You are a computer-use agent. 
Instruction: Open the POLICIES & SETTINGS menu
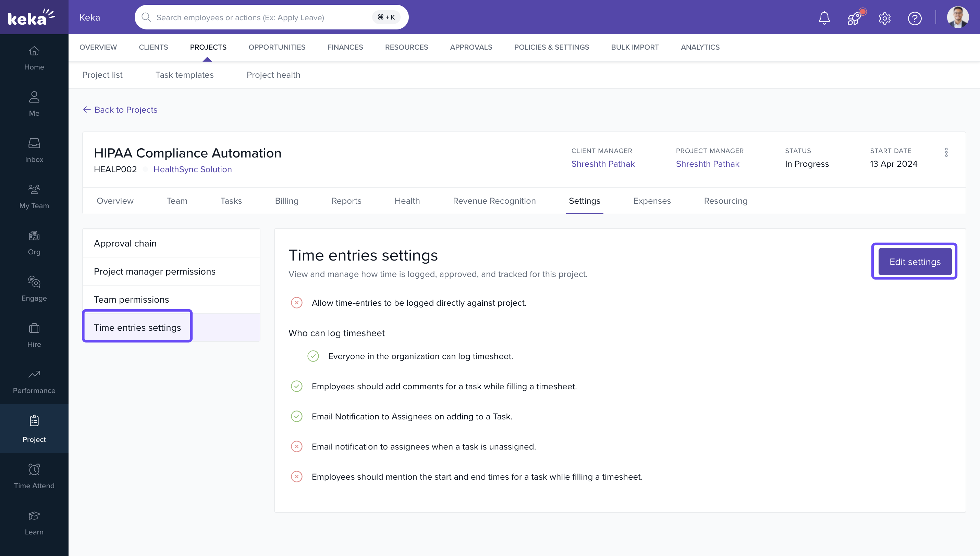coord(551,47)
